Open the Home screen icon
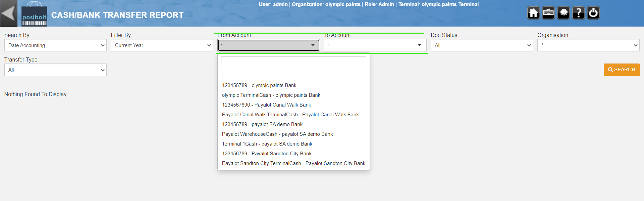The width and height of the screenshot is (644, 201). [533, 13]
